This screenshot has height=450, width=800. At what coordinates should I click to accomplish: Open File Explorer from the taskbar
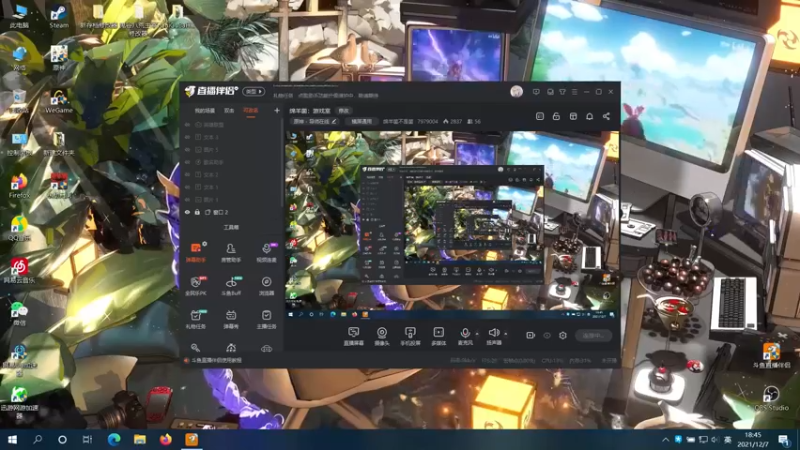point(140,439)
